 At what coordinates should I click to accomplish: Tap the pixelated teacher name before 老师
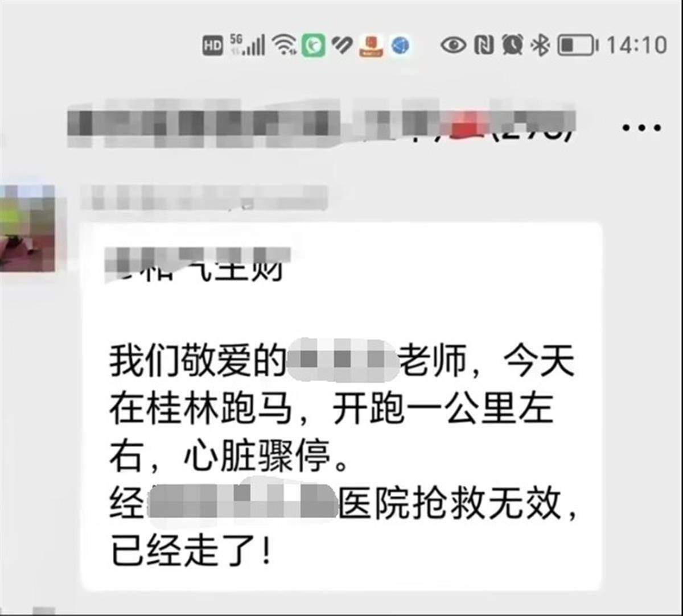click(x=341, y=361)
